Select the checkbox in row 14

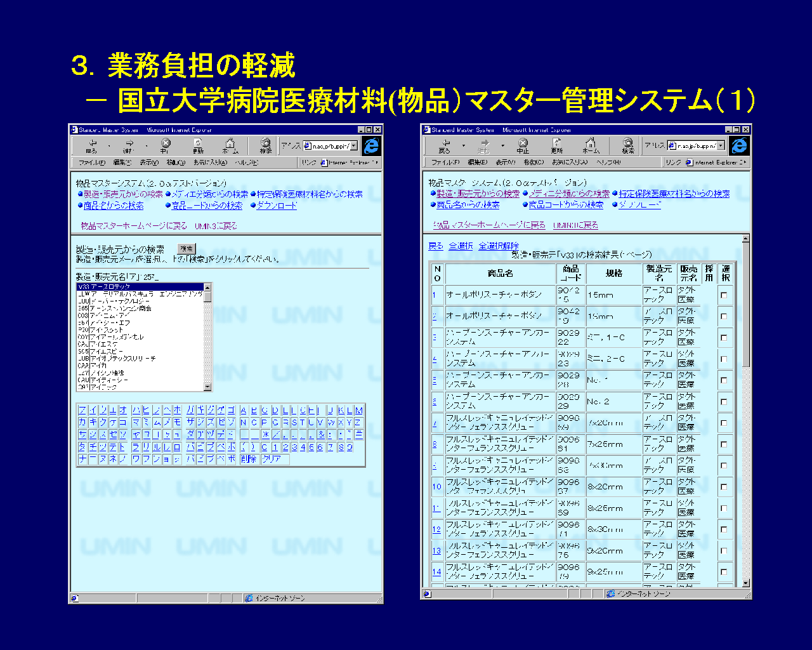pyautogui.click(x=724, y=572)
